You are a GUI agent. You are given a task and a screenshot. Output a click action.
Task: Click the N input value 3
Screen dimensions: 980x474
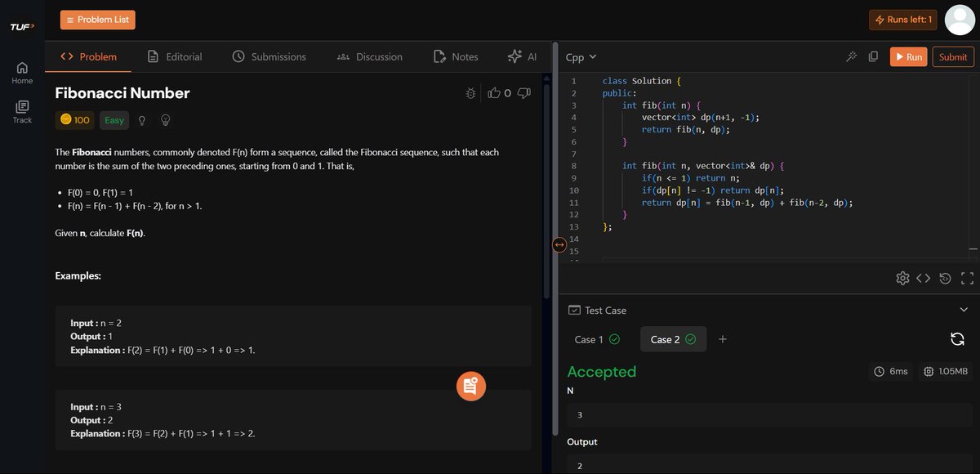tap(768, 415)
